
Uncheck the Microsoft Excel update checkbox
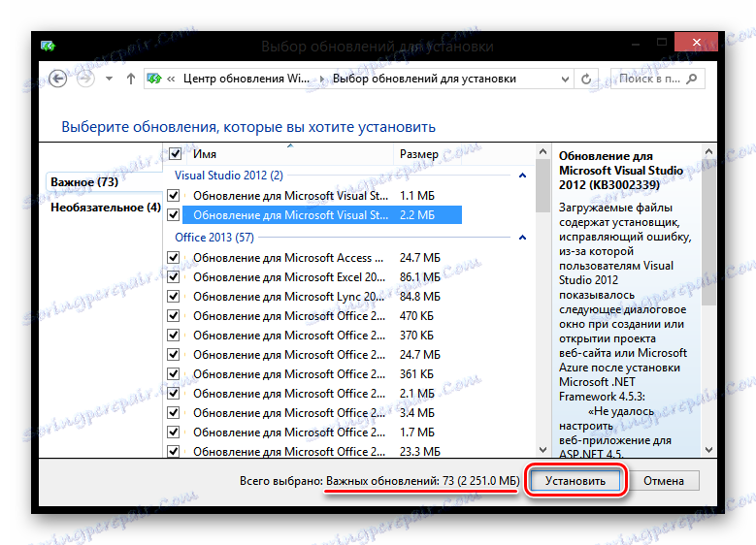coord(173,277)
